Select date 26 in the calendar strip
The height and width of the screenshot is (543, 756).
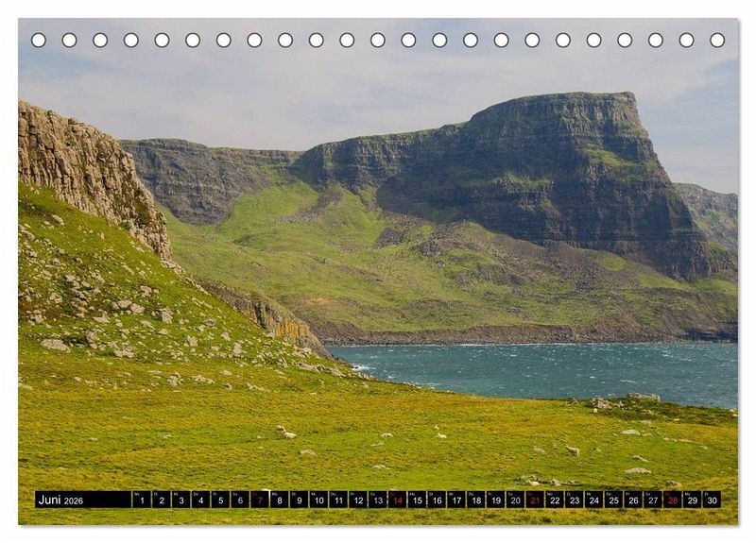coord(634,500)
